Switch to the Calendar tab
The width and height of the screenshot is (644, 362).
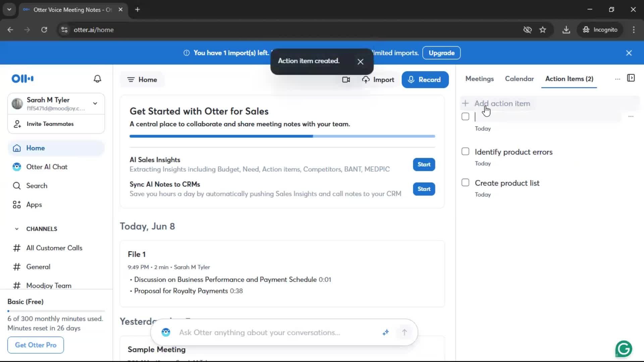(519, 79)
